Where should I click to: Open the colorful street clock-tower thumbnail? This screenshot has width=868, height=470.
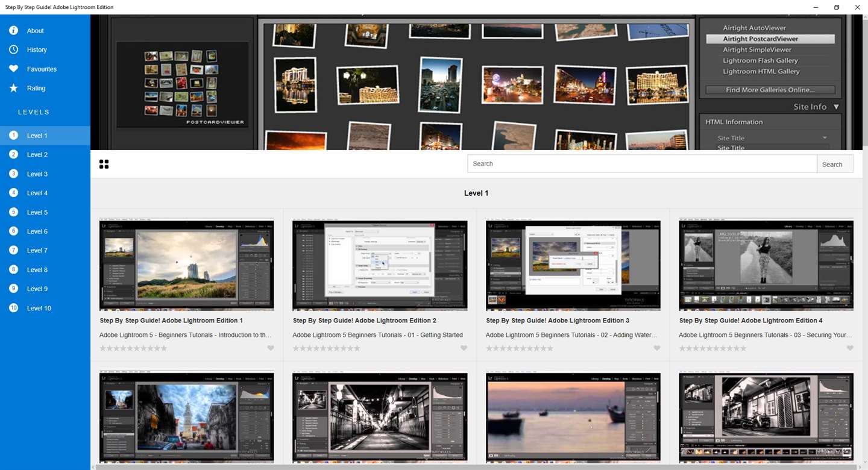(187, 417)
